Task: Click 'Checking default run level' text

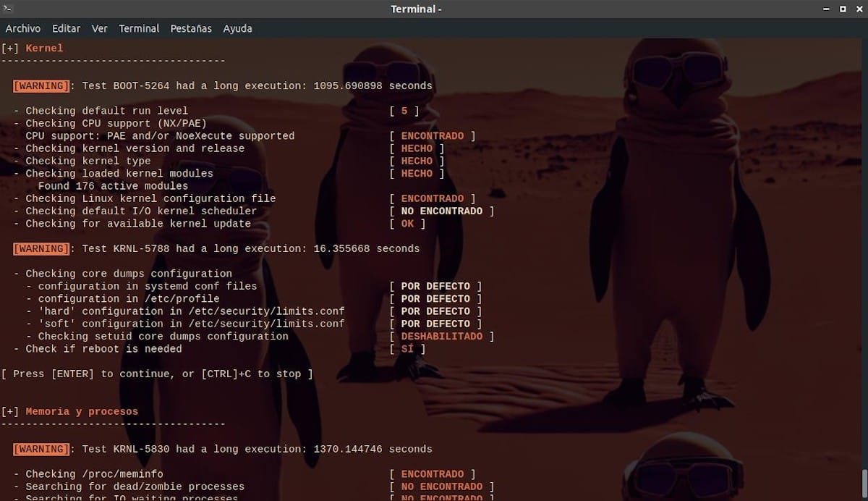Action: point(107,111)
